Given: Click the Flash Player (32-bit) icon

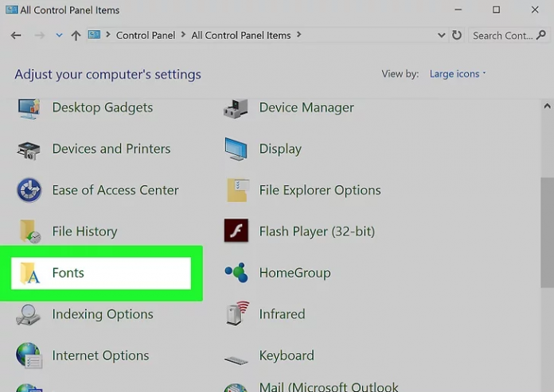Looking at the screenshot, I should [236, 231].
